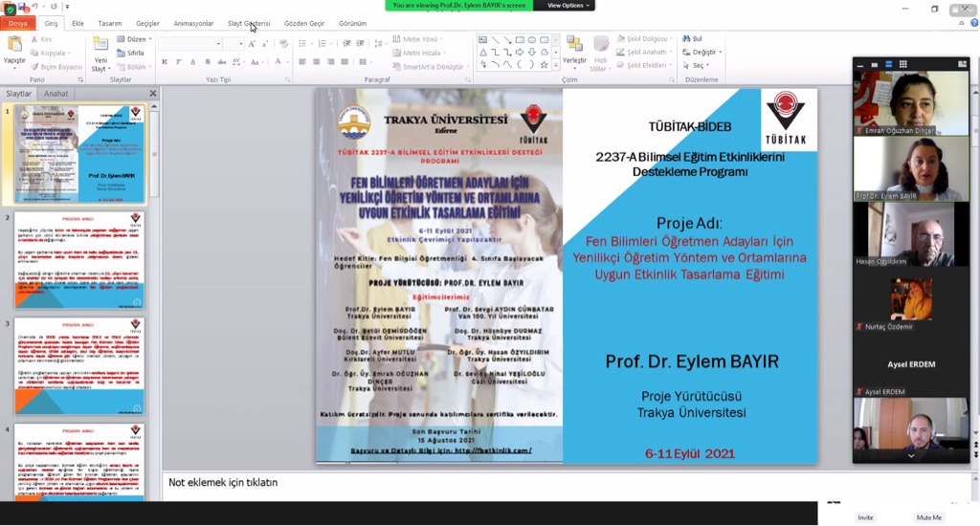Open the Düzen layout dropdown
The width and height of the screenshot is (980, 526).
pyautogui.click(x=134, y=39)
